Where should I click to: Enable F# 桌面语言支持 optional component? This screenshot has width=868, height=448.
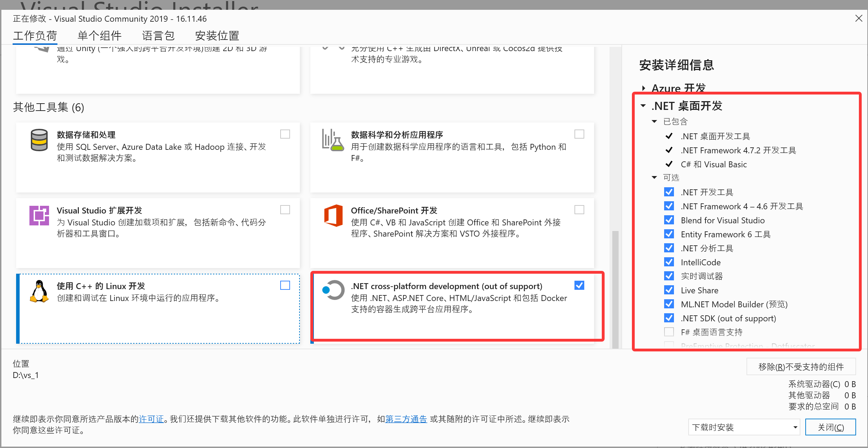coord(669,332)
